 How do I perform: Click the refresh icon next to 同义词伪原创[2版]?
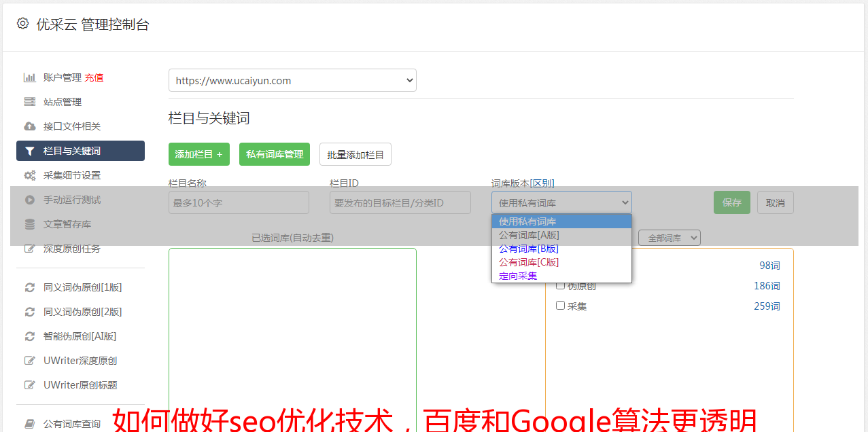coord(30,312)
